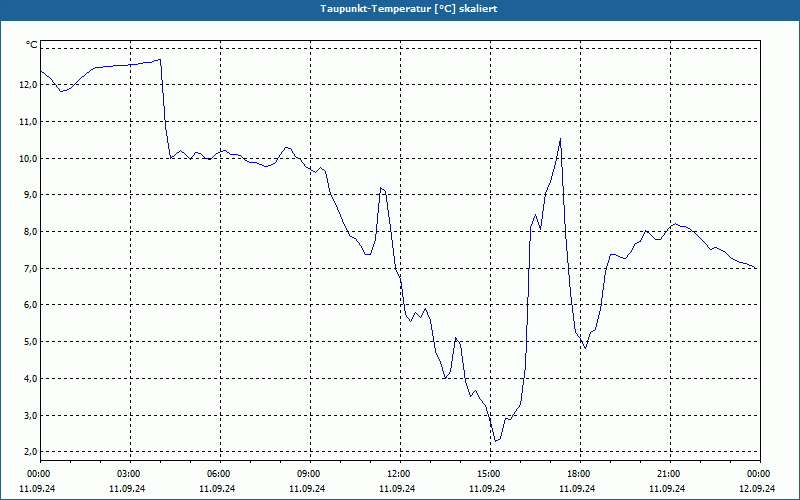Click the 12.09.24 date label
800x500 pixels.
757,489
